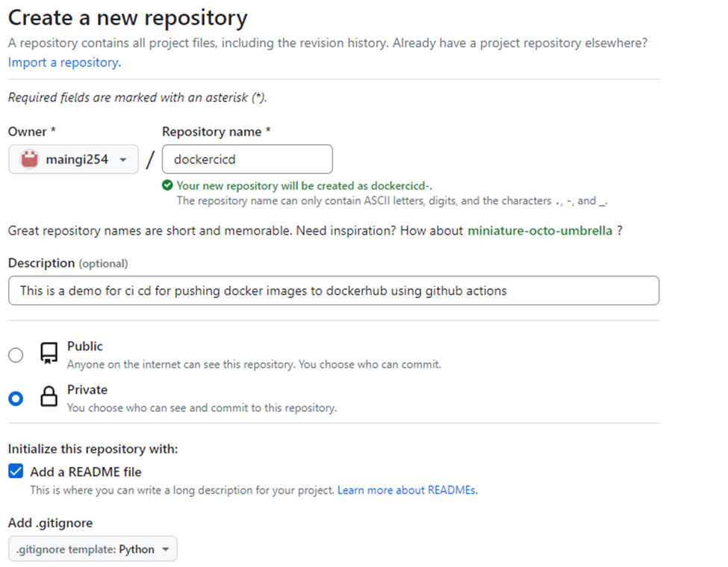Select the Public radio button
728x567 pixels.
16,355
